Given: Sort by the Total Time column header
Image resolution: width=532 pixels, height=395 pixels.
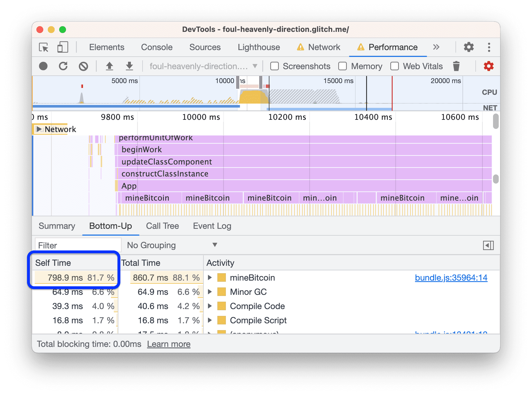Looking at the screenshot, I should tap(161, 263).
